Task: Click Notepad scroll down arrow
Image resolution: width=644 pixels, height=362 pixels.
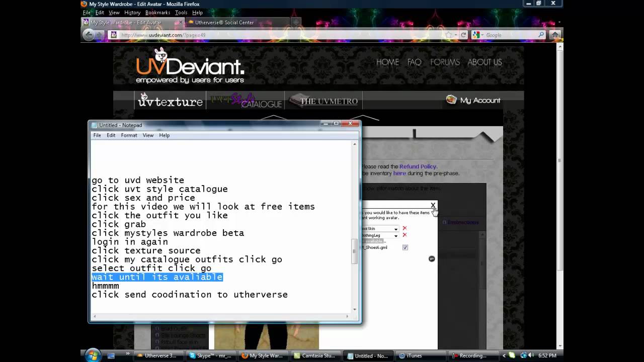Action: (x=354, y=309)
